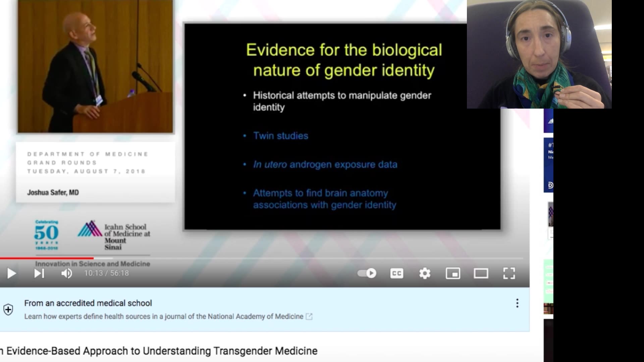
Task: Skip to the next video
Action: pyautogui.click(x=39, y=274)
